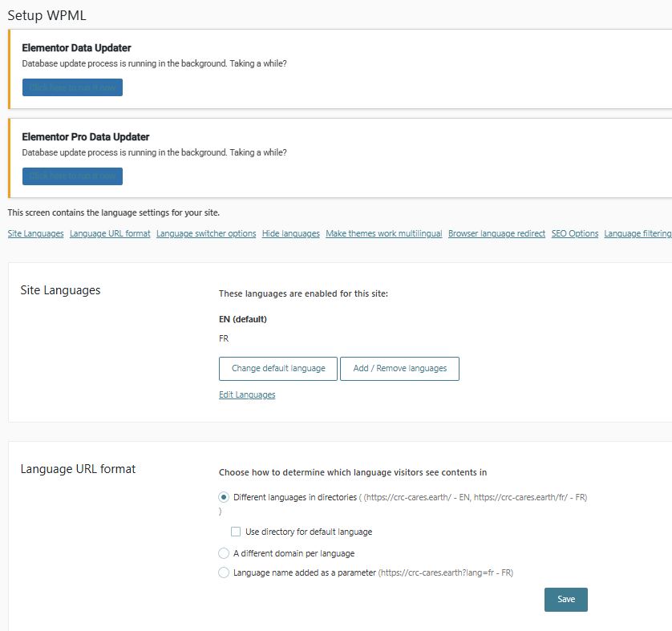Open SEO Options link
The height and width of the screenshot is (631, 672).
574,234
